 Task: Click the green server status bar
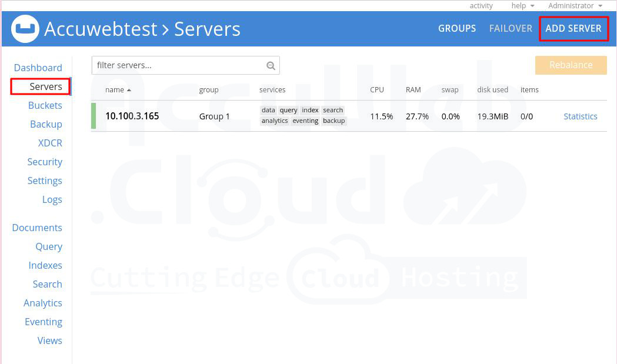94,116
